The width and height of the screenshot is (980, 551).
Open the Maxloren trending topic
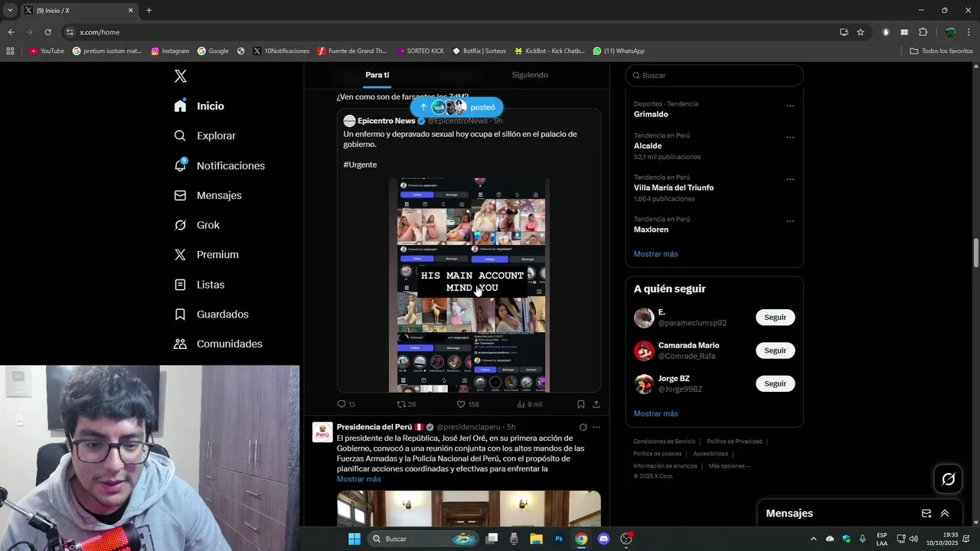651,230
